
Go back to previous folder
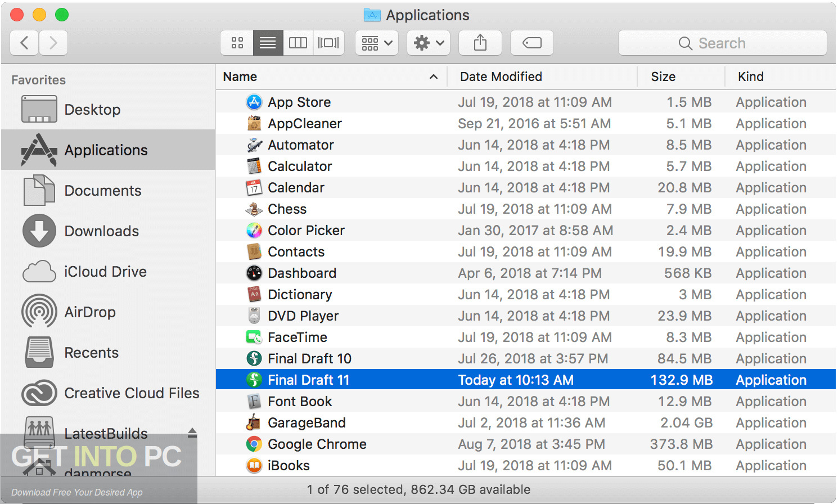(x=24, y=43)
